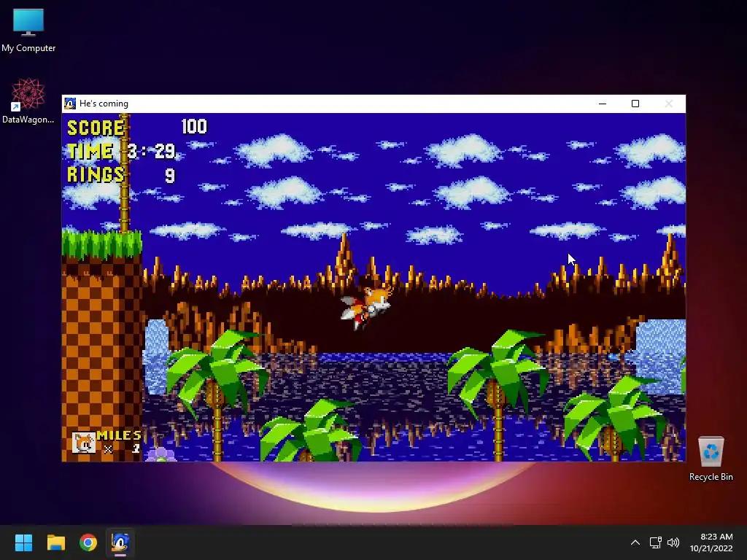The image size is (747, 560).
Task: Open the Windows Start menu
Action: [23, 542]
